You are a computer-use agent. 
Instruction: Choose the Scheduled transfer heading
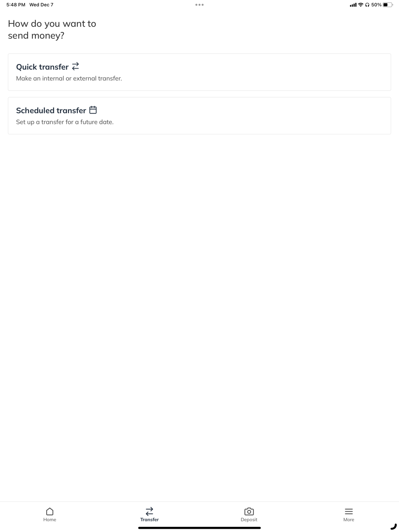[51, 110]
